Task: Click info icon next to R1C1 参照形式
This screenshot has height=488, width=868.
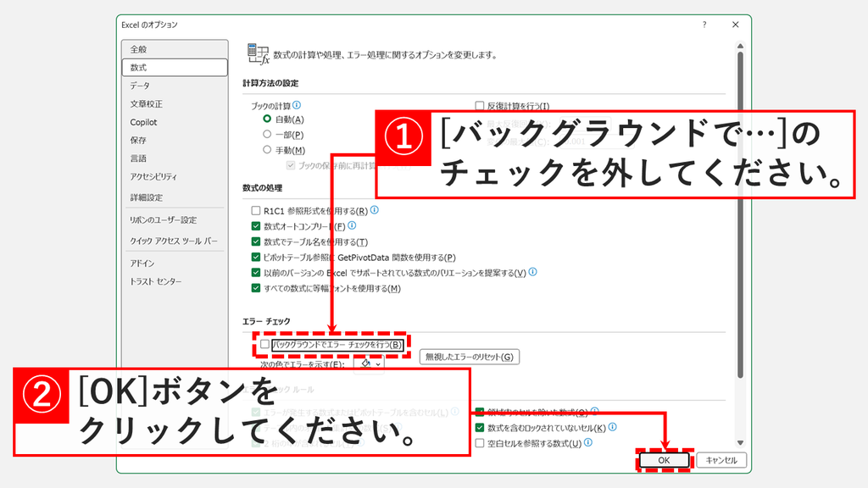Action: pyautogui.click(x=374, y=210)
